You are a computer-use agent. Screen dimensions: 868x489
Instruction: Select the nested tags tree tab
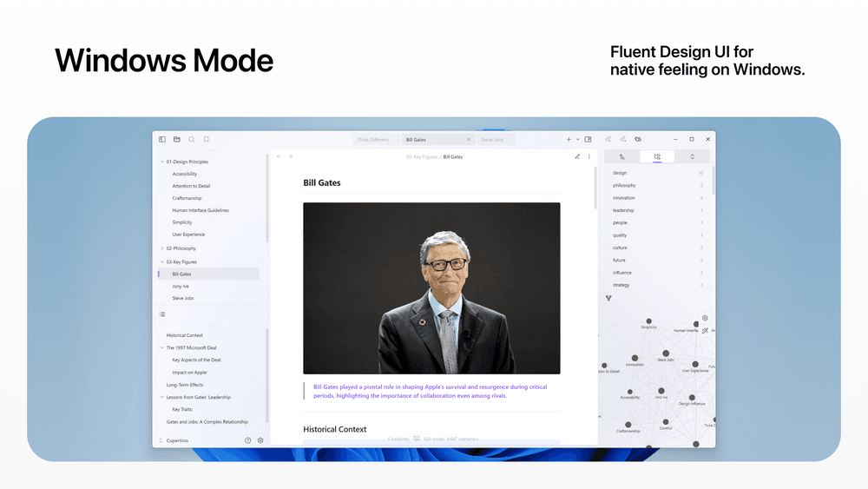point(657,156)
